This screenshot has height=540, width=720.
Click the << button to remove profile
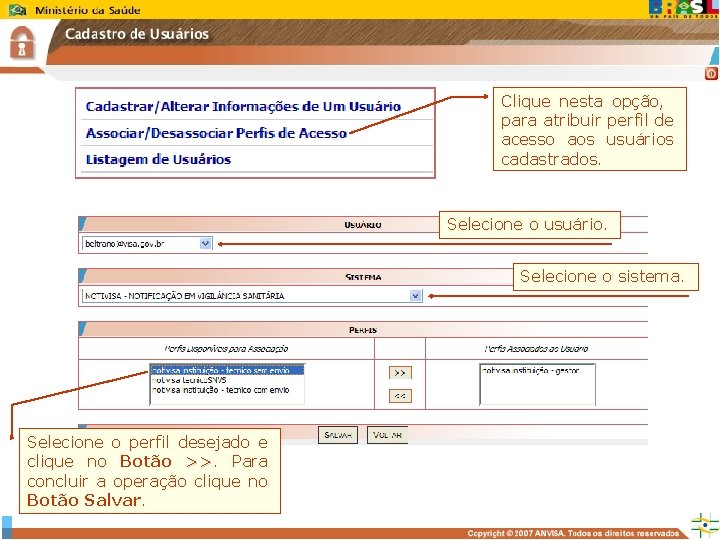400,396
